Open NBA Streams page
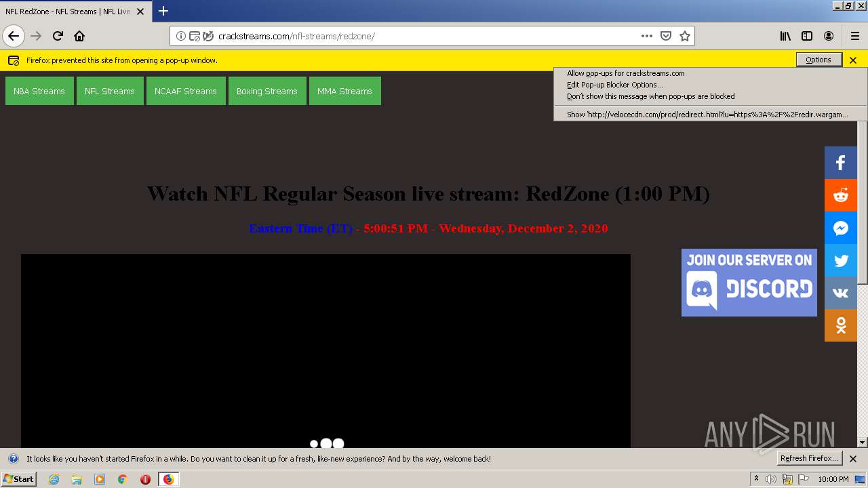 point(39,91)
